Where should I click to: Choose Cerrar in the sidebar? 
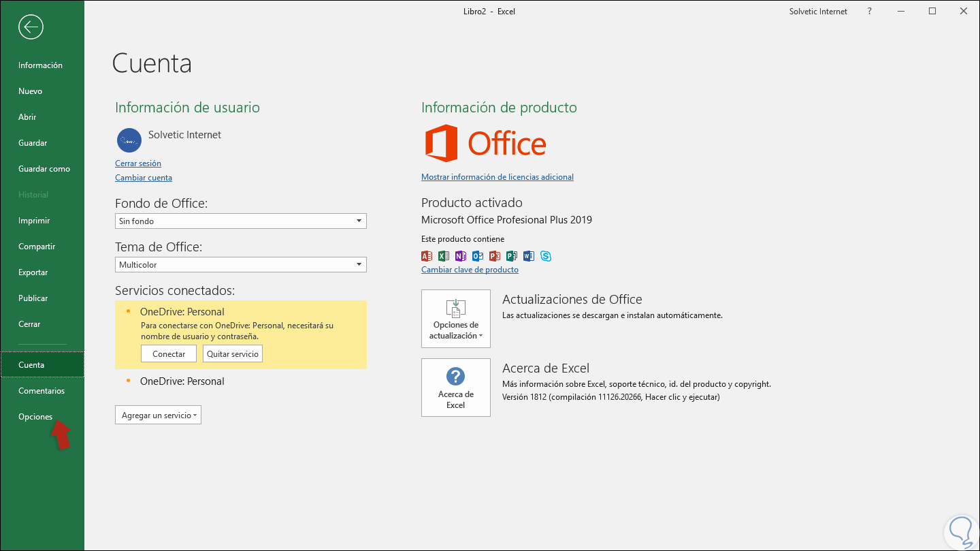[42, 324]
